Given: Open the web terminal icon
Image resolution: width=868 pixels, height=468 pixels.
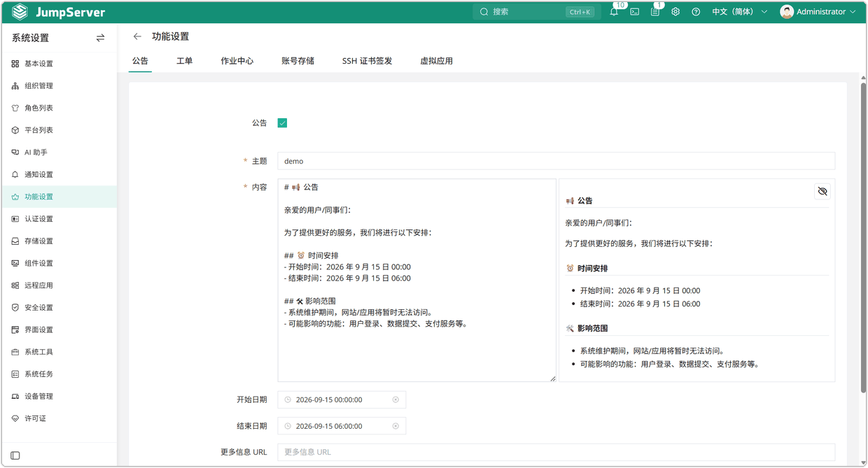Looking at the screenshot, I should 634,12.
